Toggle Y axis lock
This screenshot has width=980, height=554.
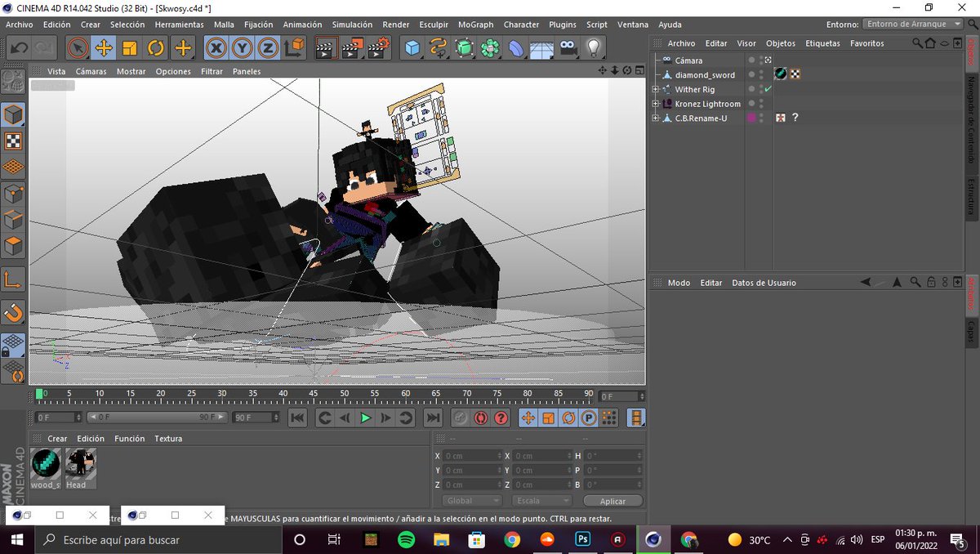click(243, 48)
